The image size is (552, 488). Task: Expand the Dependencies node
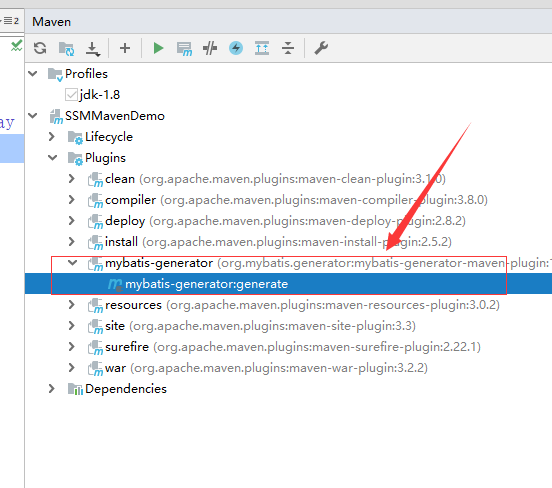point(52,389)
